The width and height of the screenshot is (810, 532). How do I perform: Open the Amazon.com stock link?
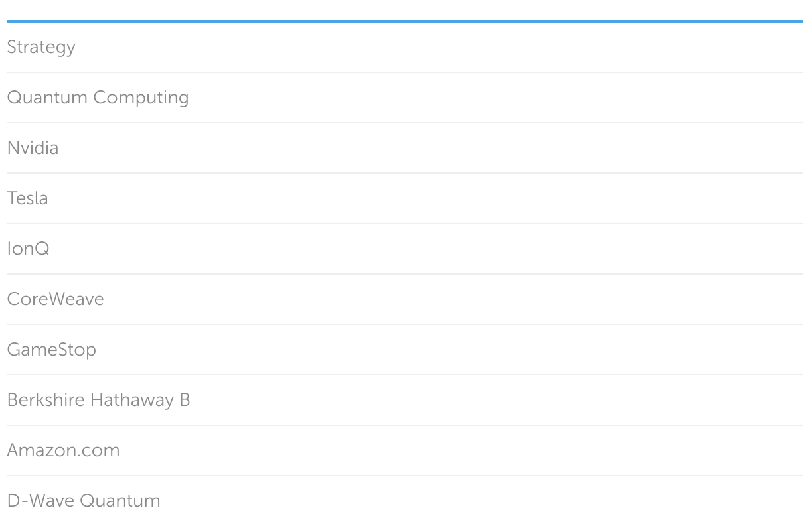point(63,450)
